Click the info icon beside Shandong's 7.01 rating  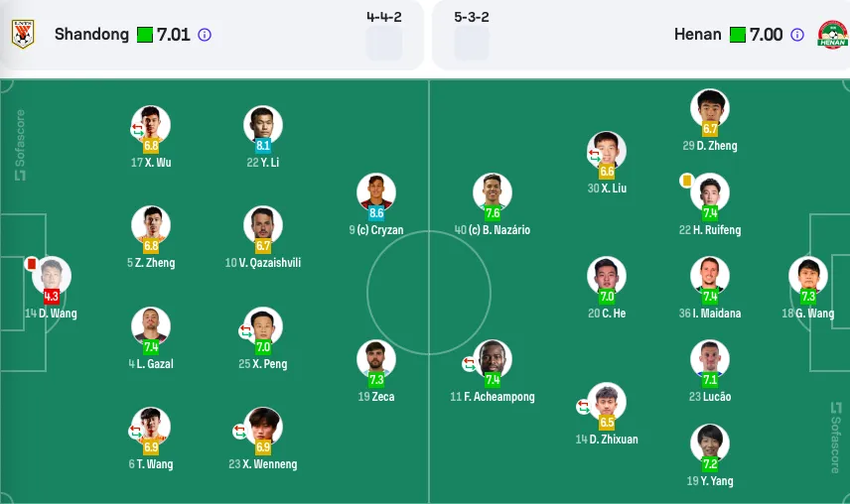205,35
